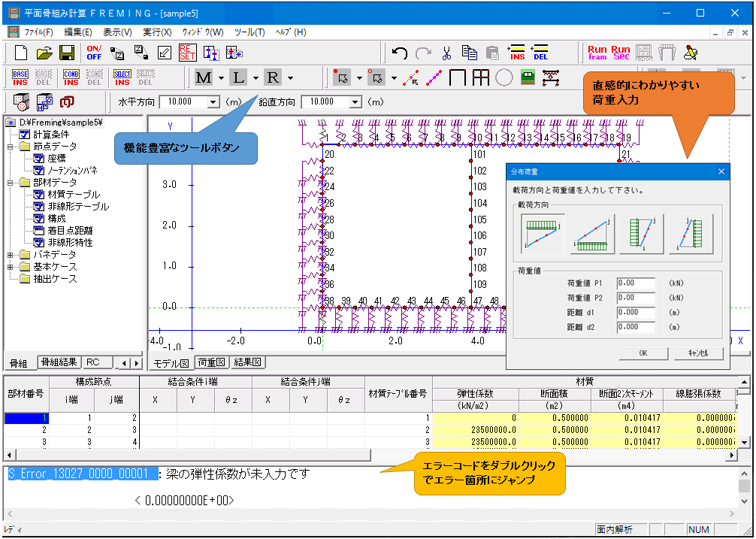756x539 pixels.
Task: Toggle the ON/OFF toolbar icon
Action: 94,53
